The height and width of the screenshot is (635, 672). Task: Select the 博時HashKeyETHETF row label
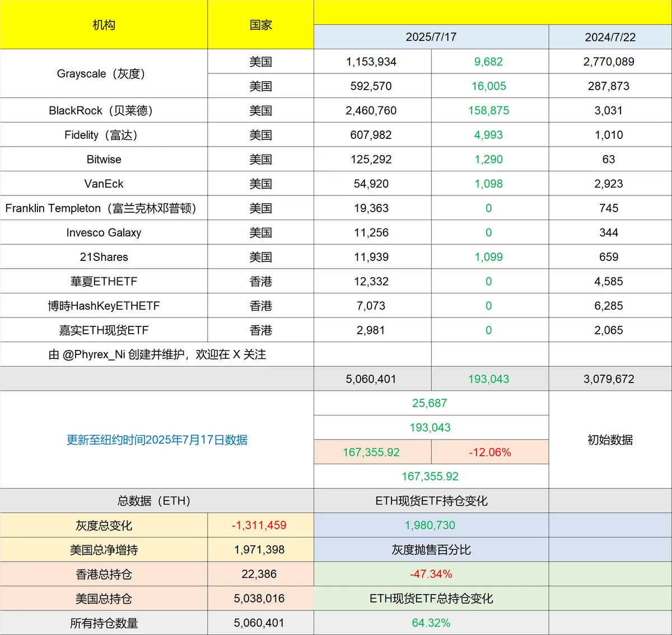click(104, 306)
